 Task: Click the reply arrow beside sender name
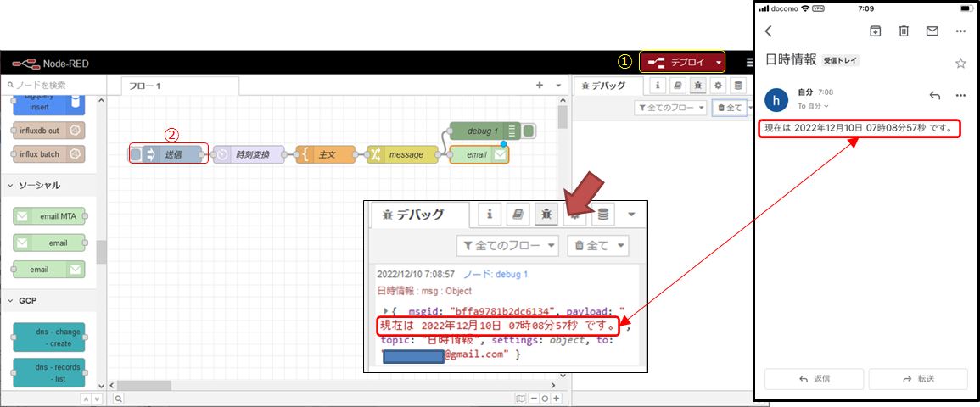[x=935, y=95]
